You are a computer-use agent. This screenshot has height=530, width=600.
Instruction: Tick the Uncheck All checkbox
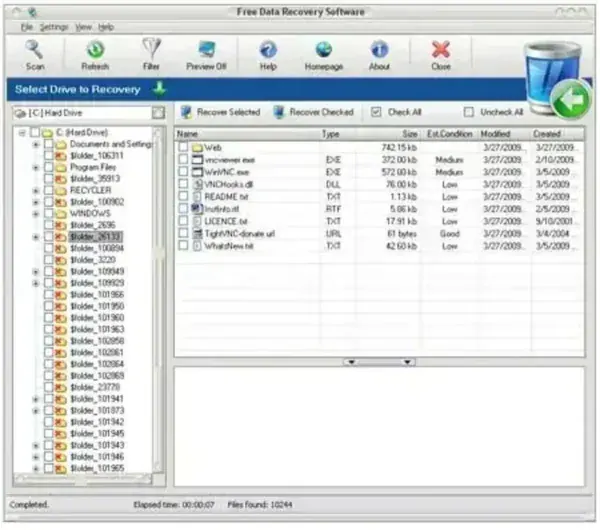point(469,112)
